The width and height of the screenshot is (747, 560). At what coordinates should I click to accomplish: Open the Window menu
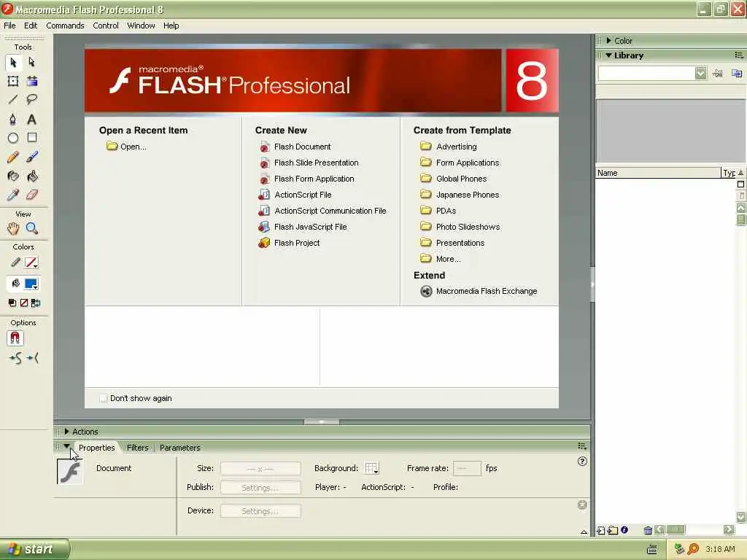coord(141,26)
